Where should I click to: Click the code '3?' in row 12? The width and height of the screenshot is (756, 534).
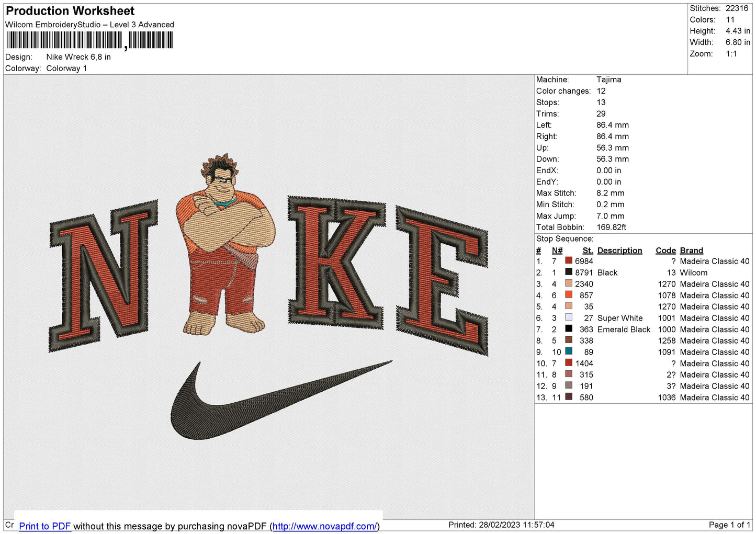pyautogui.click(x=671, y=386)
